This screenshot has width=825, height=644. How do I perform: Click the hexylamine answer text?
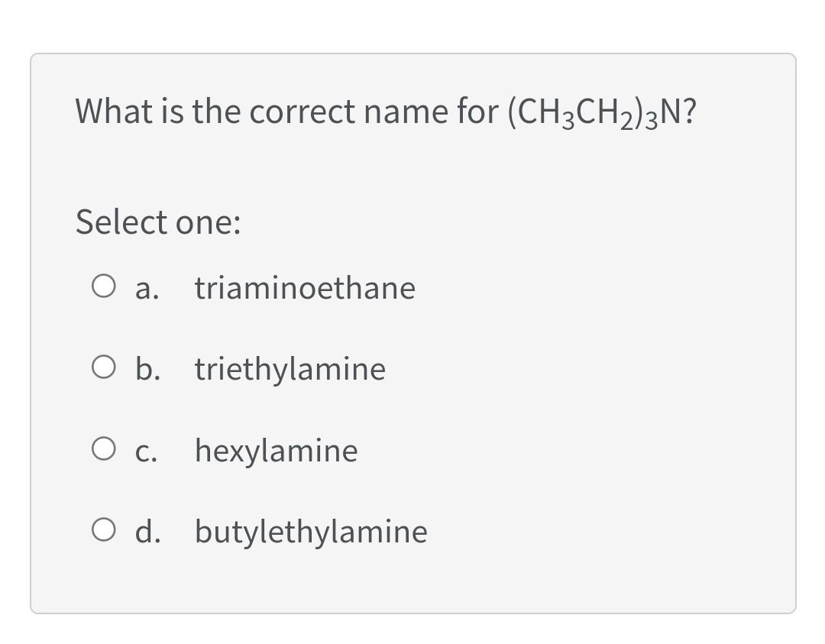[276, 451]
